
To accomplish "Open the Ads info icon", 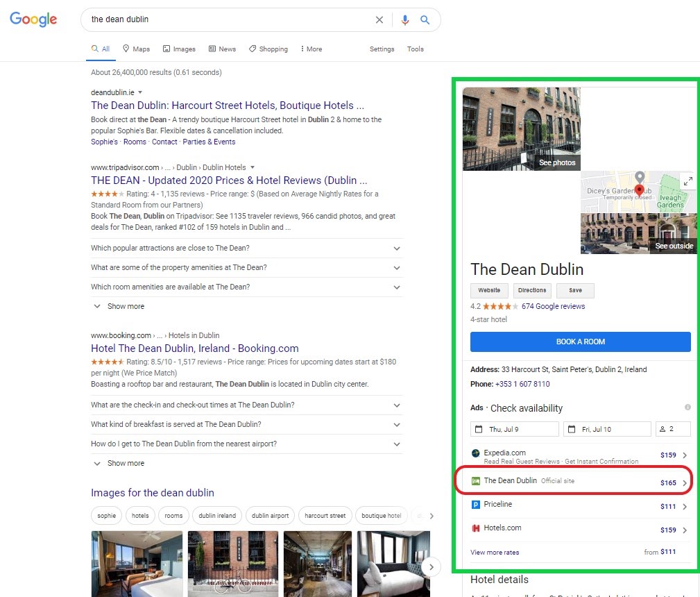I will click(688, 407).
